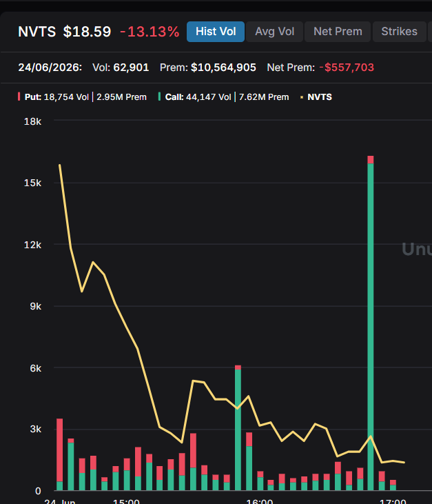The image size is (432, 504).
Task: Click the $18.59 price value
Action: 87,32
